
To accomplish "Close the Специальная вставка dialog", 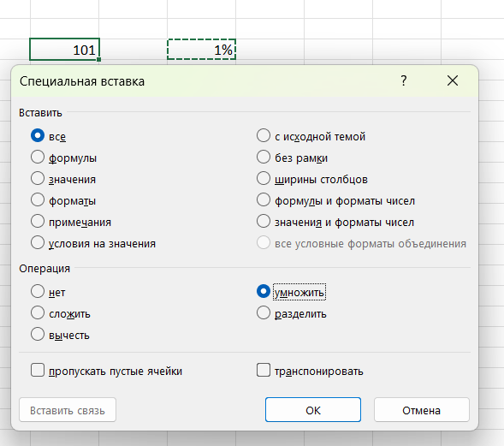I will (x=453, y=80).
